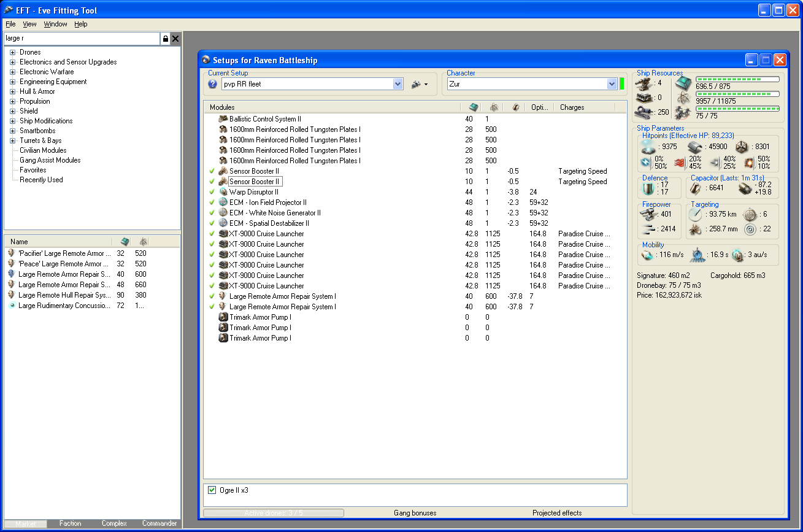Click the hull structure icon showing 8301
Image resolution: width=803 pixels, height=532 pixels.
[742, 147]
